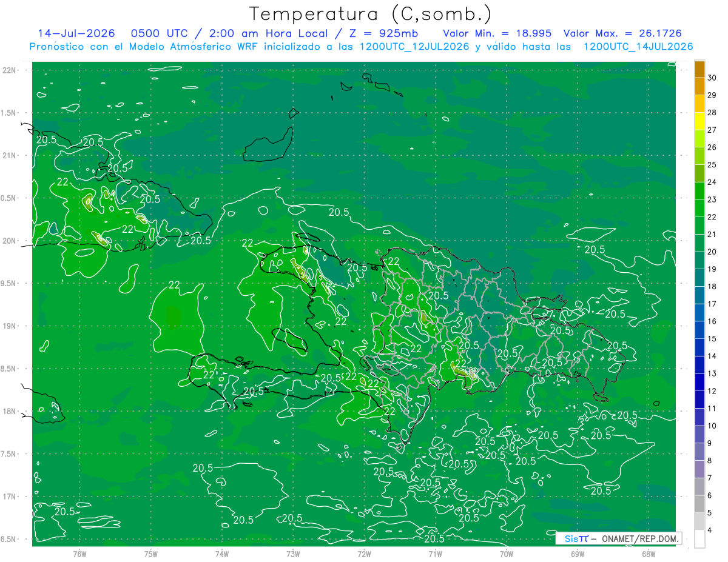Select the '14-Jul-2026' date text
The image size is (728, 562).
(x=76, y=33)
